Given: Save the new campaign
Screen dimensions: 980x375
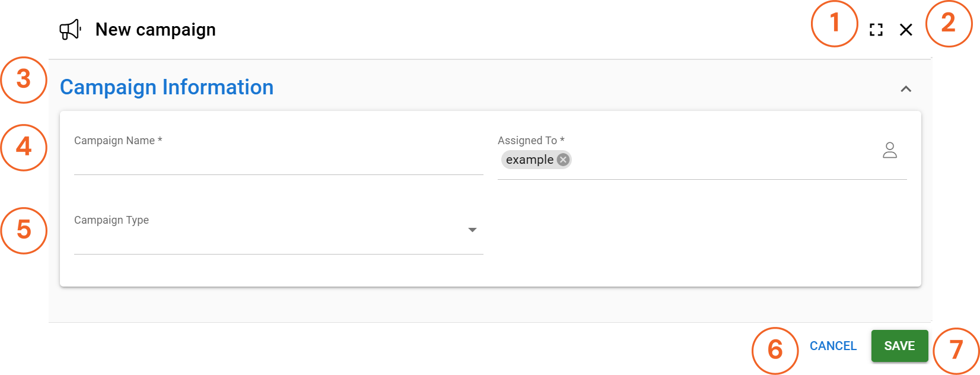Looking at the screenshot, I should [899, 346].
